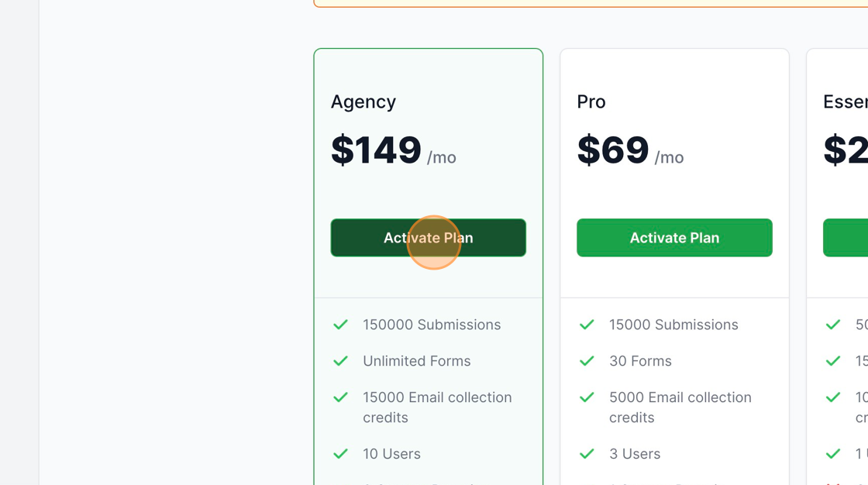Viewport: 868px width, 485px height.
Task: Activate the Pro plan
Action: tap(674, 238)
